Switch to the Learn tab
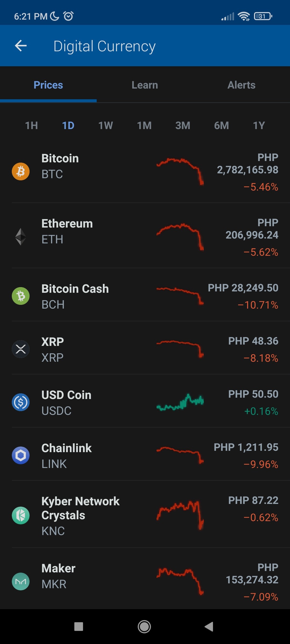290x644 pixels. pyautogui.click(x=145, y=85)
